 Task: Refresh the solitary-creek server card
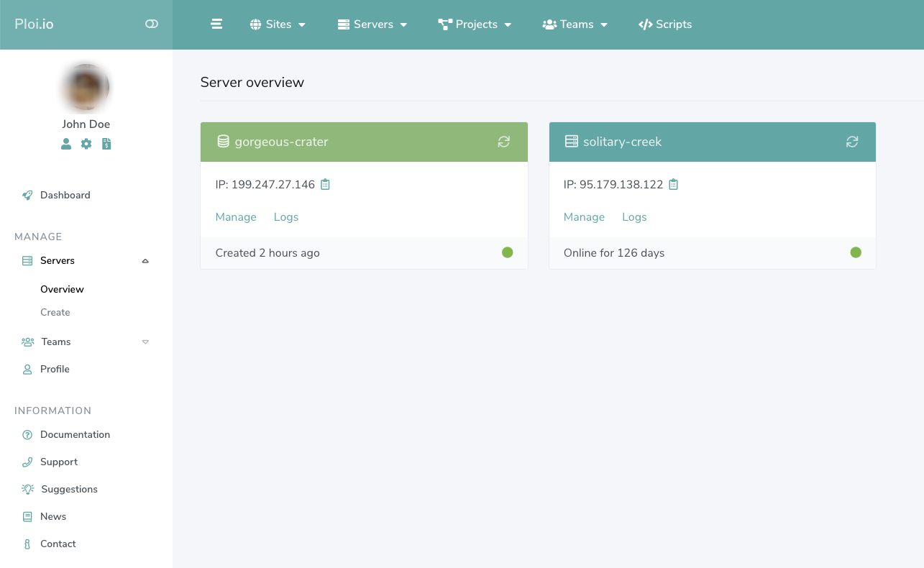pos(852,142)
